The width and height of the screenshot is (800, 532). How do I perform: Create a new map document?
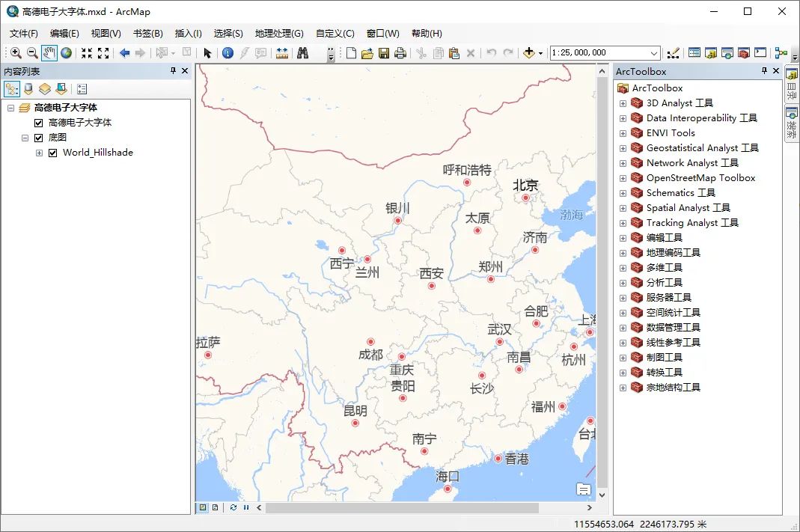(351, 52)
